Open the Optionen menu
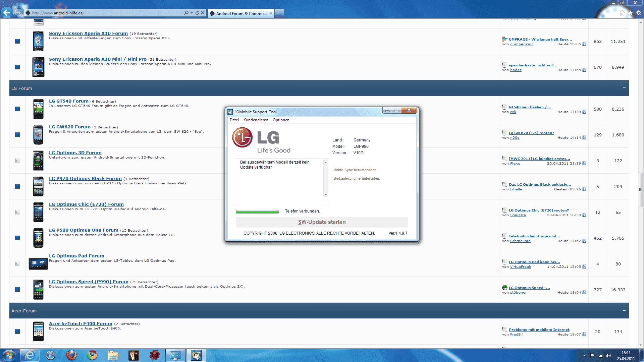 281,120
